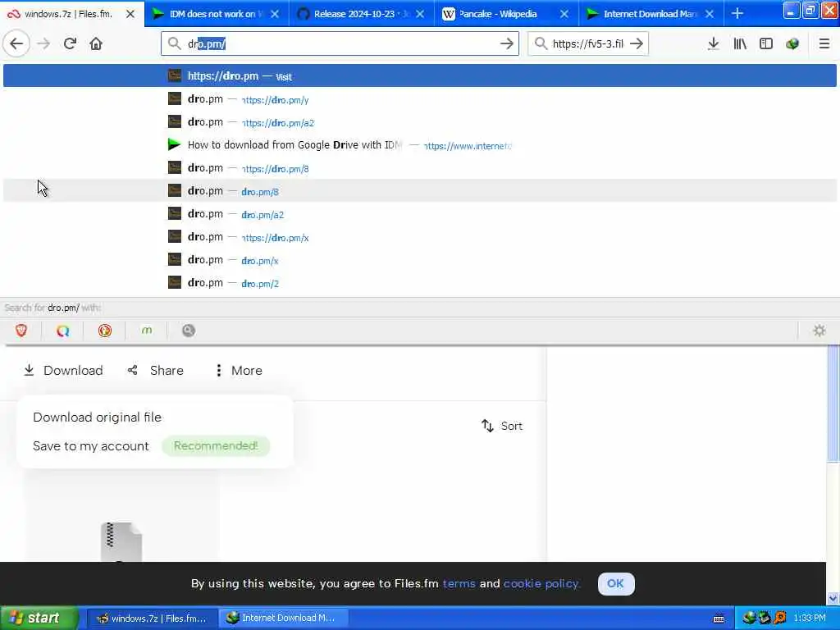Go back with the back arrow button
840x630 pixels.
[16, 44]
